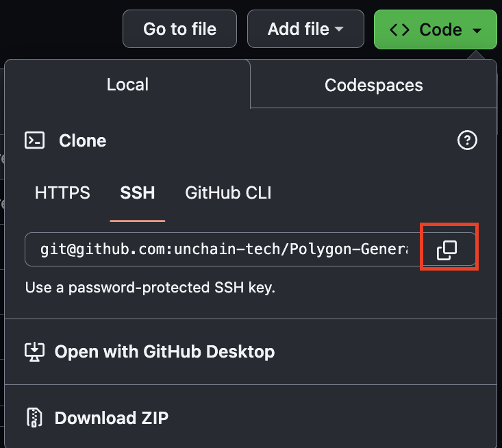Expand the Add file dropdown arrow
502x448 pixels.
pyautogui.click(x=339, y=29)
